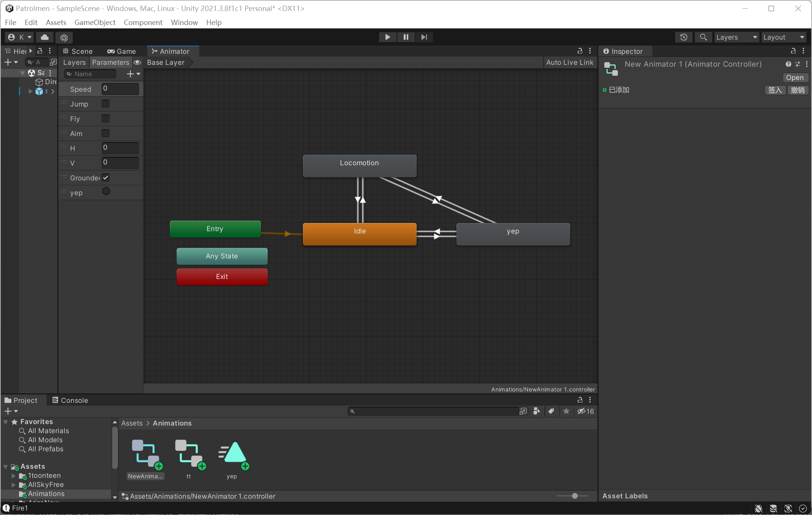Open SampleScene row options menu

50,73
